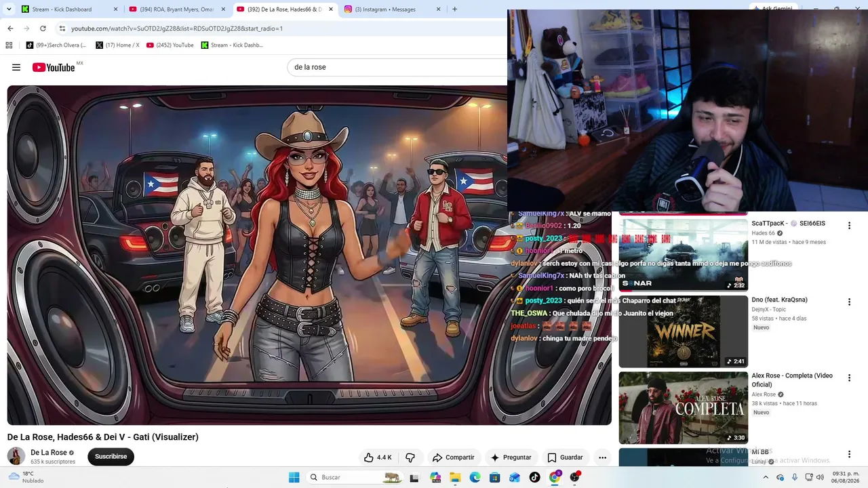Go to YouTube home via logo

54,67
